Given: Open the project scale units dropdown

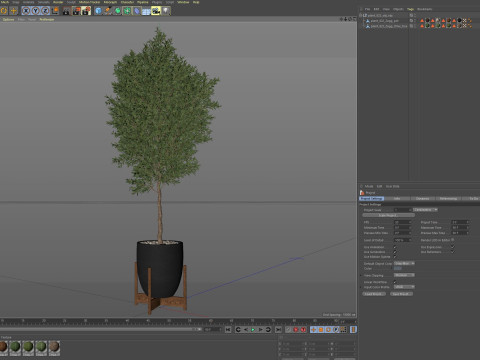Looking at the screenshot, I should pos(425,210).
